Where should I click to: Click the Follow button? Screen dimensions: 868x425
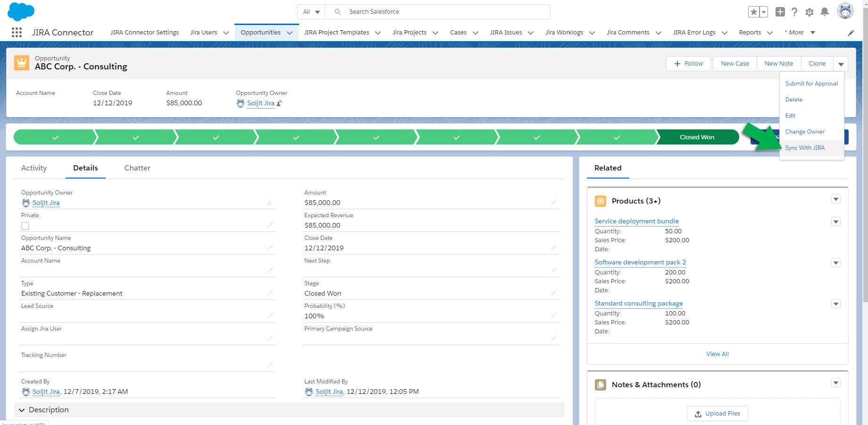pos(688,64)
